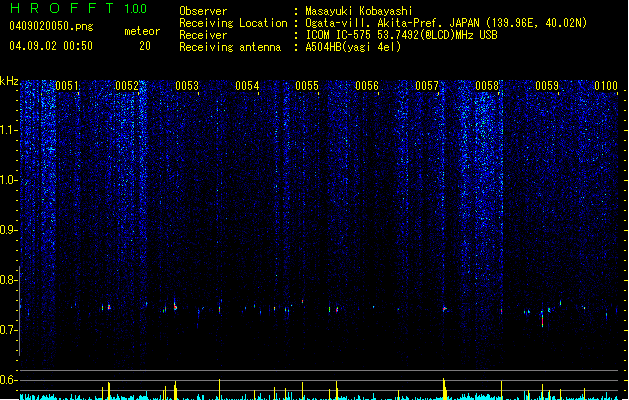Click the 0059 time marker
This screenshot has height=400, width=629.
click(x=547, y=86)
